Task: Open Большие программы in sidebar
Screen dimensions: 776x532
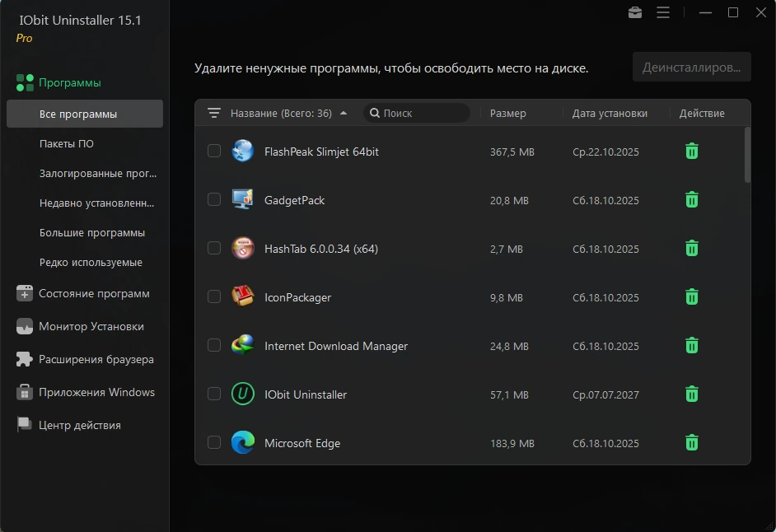Action: pos(92,232)
